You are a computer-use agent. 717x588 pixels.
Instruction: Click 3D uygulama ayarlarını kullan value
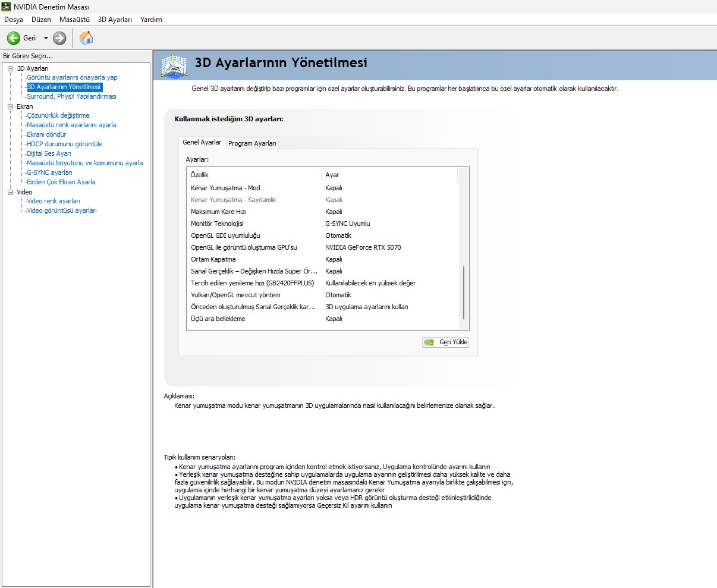click(x=367, y=307)
